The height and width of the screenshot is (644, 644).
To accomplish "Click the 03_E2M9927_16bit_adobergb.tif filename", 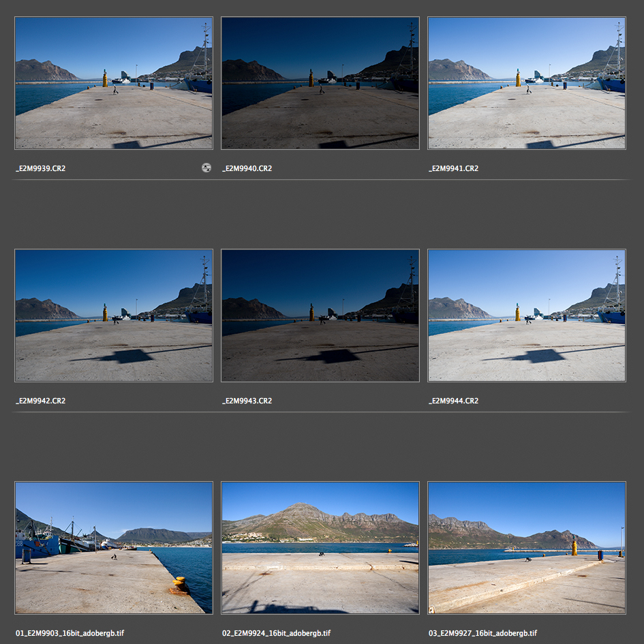I will pos(482,633).
